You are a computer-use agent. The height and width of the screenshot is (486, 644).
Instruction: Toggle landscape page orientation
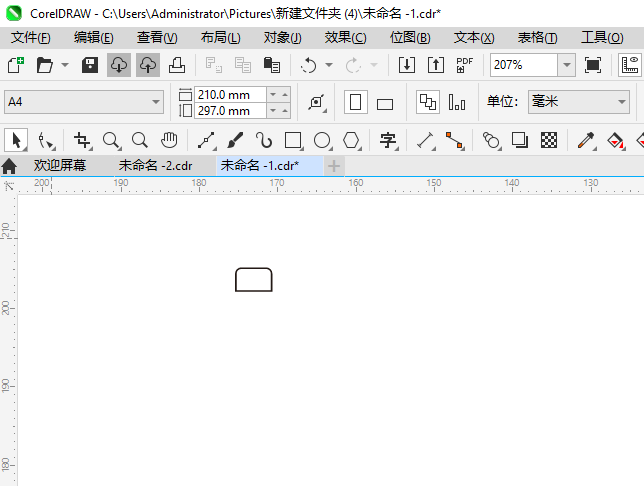385,104
